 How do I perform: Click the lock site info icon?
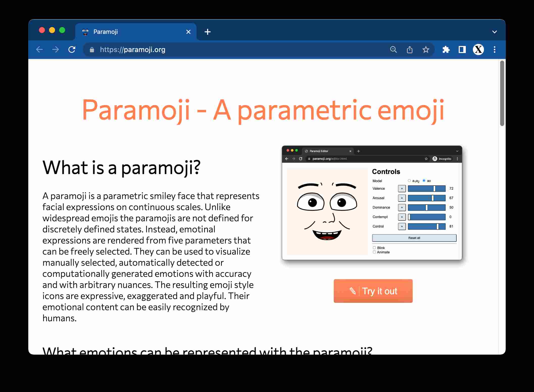pyautogui.click(x=92, y=50)
